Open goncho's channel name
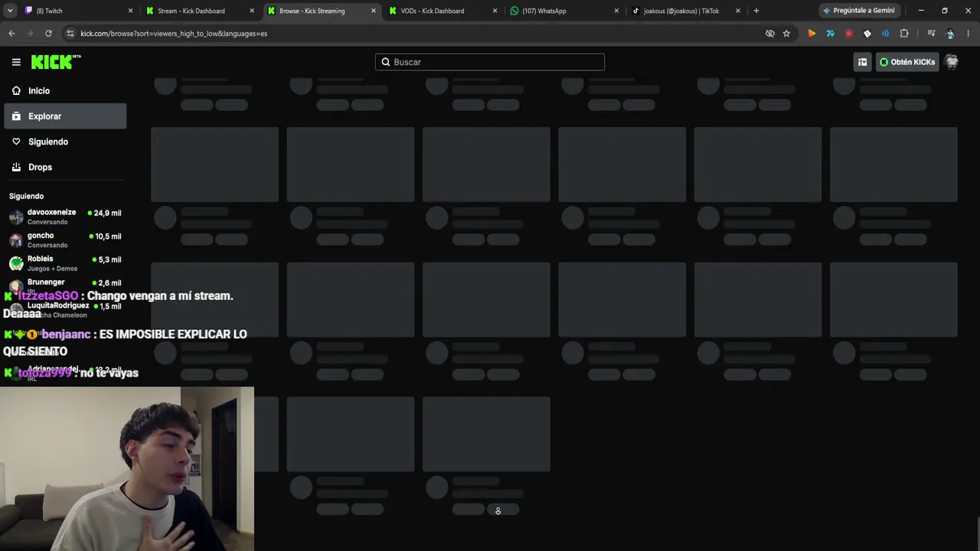The width and height of the screenshot is (980, 551). click(41, 236)
